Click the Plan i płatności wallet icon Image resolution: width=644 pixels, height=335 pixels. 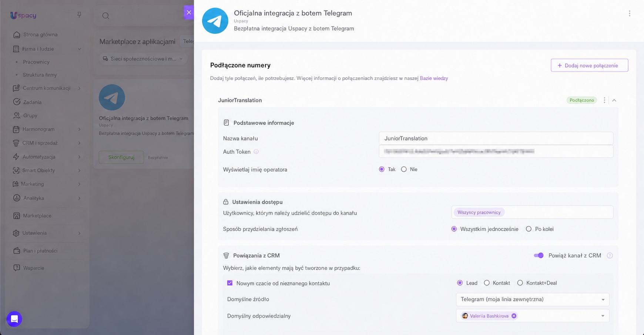coord(17,251)
